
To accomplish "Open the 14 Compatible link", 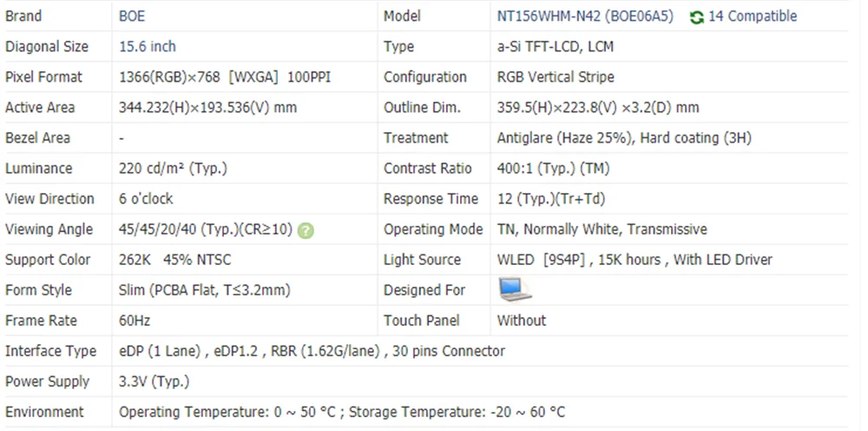I will (x=753, y=17).
